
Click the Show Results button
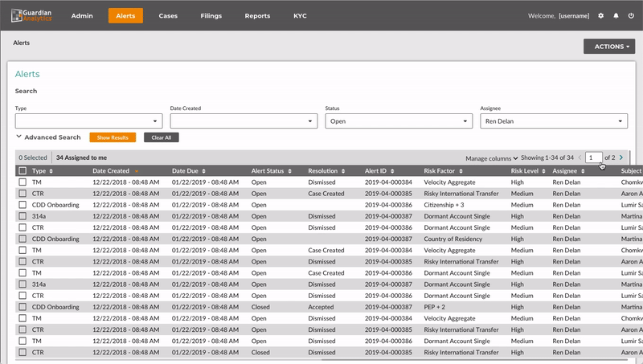(113, 137)
